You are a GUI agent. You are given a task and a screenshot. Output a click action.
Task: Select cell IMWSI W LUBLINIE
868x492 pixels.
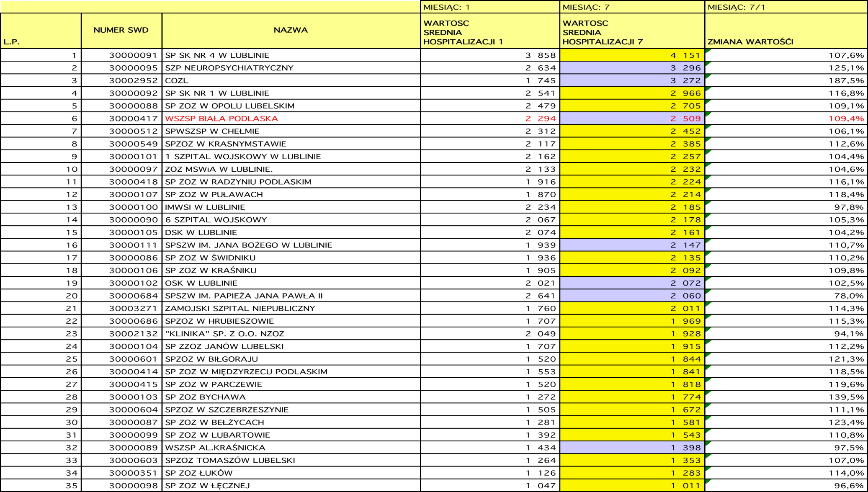291,207
